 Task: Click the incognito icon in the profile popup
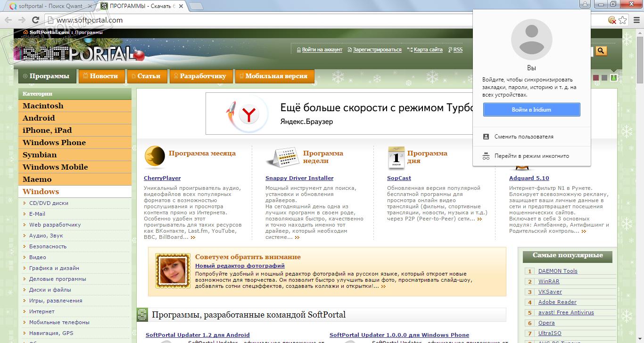(x=486, y=156)
